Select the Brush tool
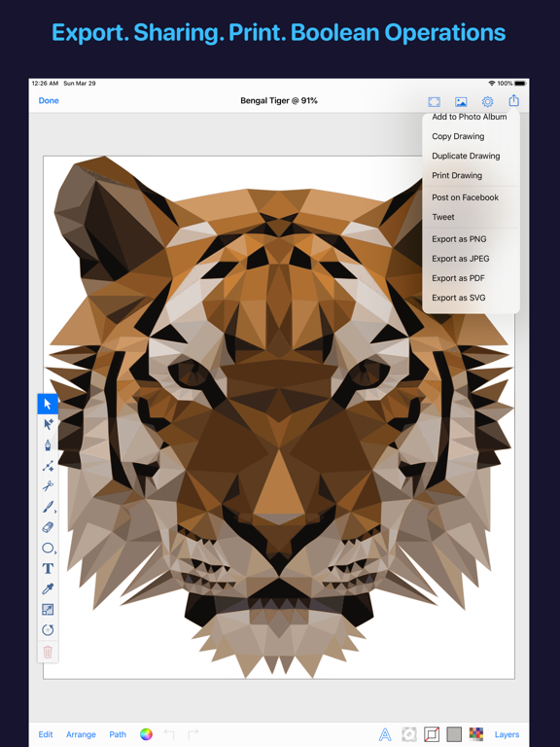Image resolution: width=560 pixels, height=747 pixels. (x=48, y=507)
